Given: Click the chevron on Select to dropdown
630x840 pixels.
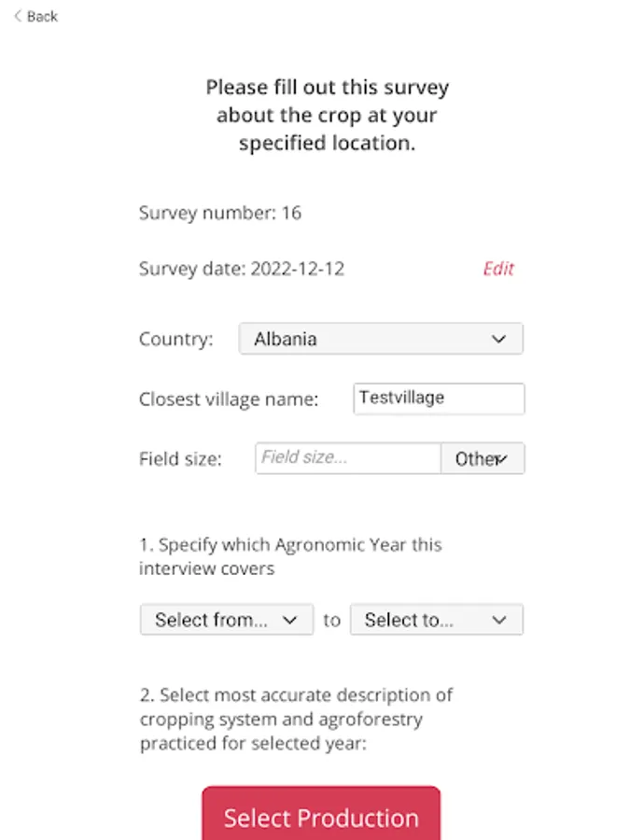Looking at the screenshot, I should tap(499, 620).
